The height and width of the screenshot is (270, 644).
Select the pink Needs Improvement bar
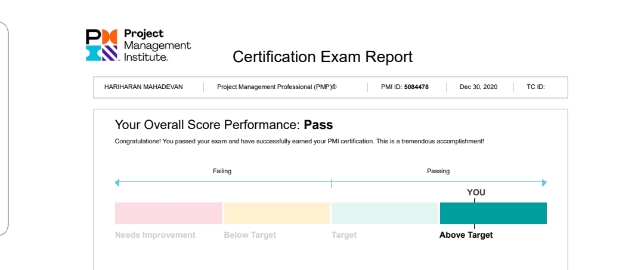click(168, 213)
